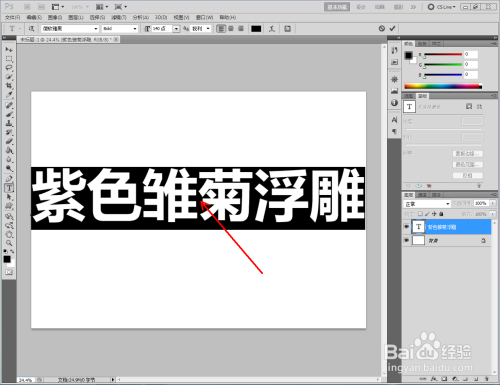This screenshot has height=385, width=500.
Task: Click the red R channel slider
Action: (443, 54)
